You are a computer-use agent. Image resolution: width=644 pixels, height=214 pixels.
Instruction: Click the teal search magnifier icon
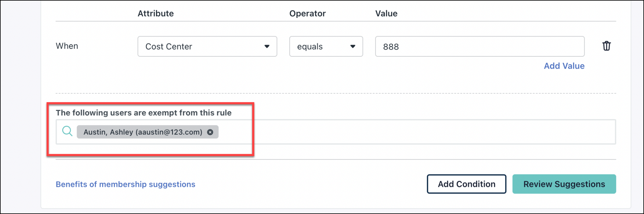click(x=67, y=131)
